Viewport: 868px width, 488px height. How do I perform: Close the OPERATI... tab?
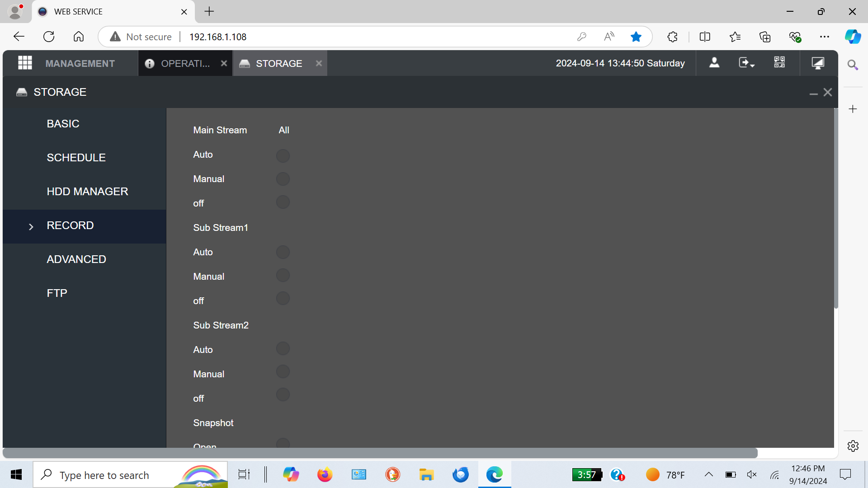(224, 63)
